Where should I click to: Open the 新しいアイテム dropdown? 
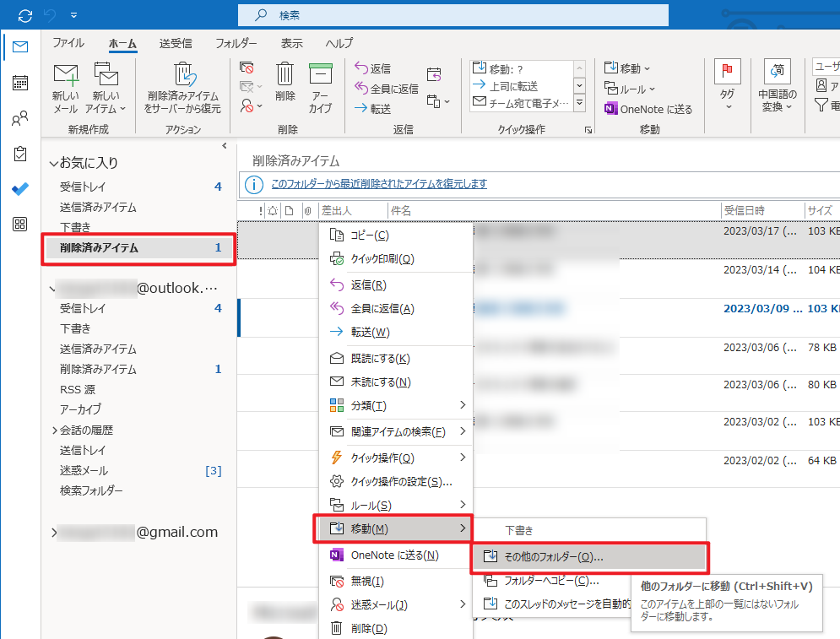[x=106, y=88]
